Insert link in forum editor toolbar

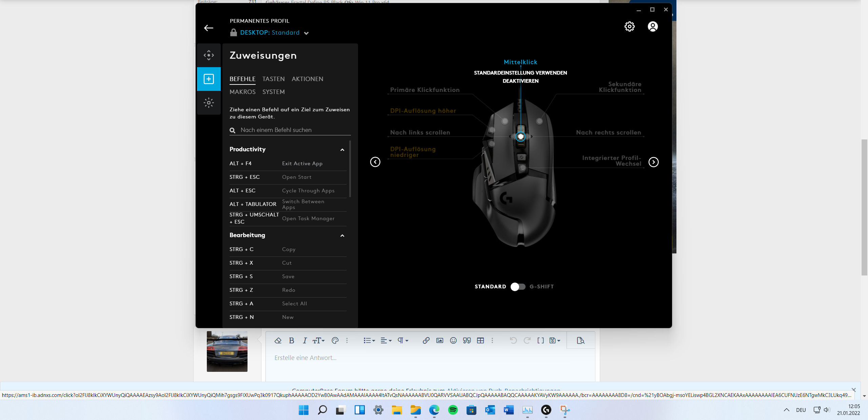point(426,341)
